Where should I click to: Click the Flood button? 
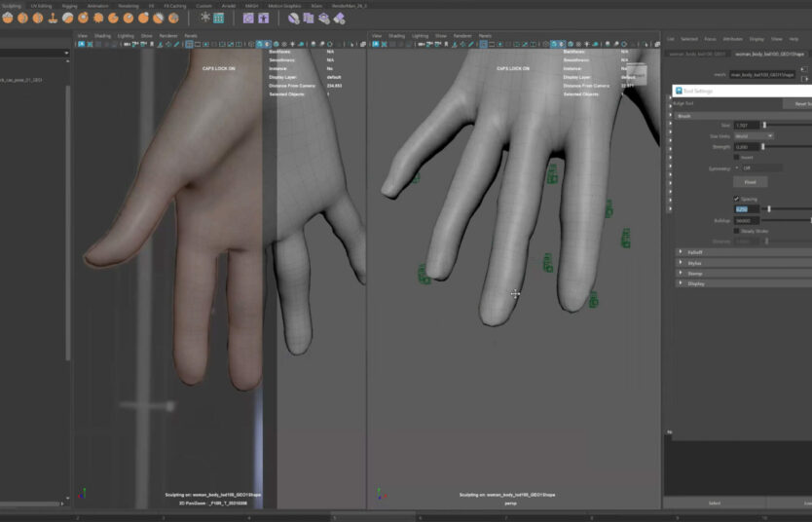tap(750, 182)
